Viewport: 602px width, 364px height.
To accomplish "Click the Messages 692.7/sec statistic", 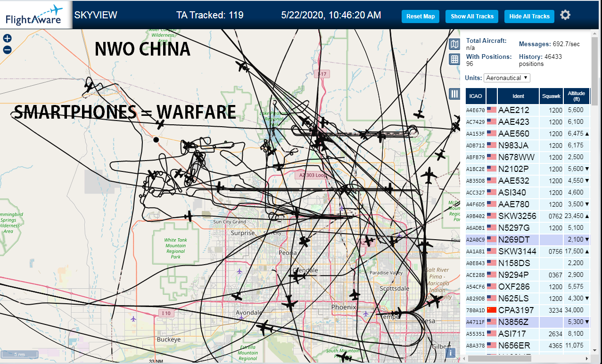I will (549, 44).
